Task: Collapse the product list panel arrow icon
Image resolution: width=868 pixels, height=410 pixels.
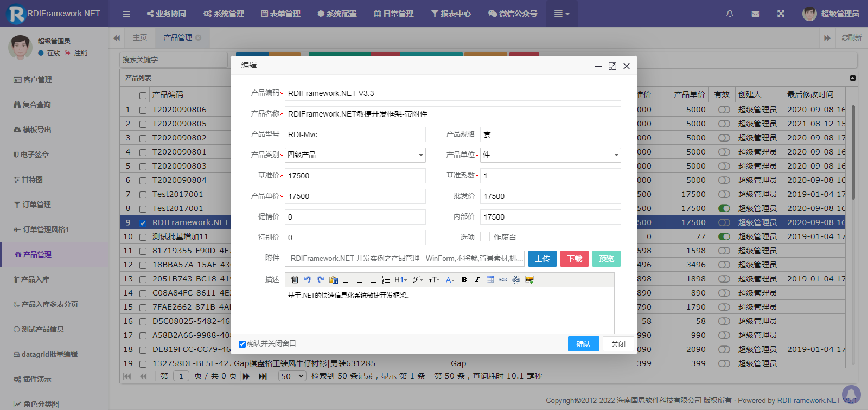Action: pos(853,78)
